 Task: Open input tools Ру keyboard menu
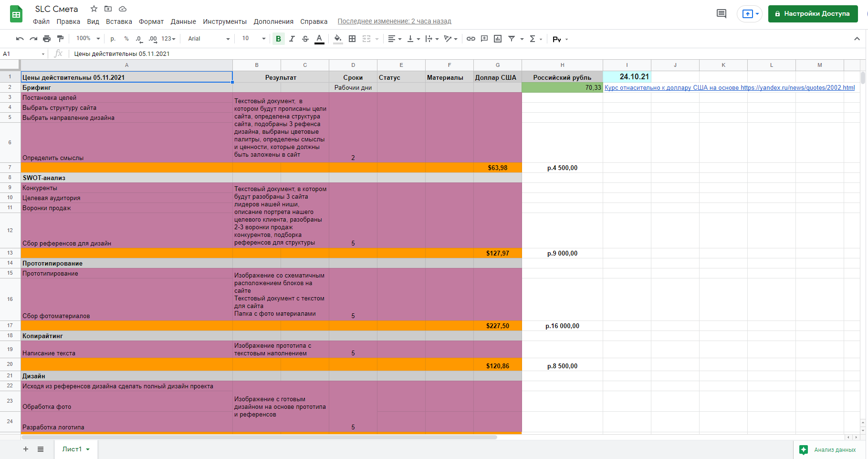tap(560, 39)
